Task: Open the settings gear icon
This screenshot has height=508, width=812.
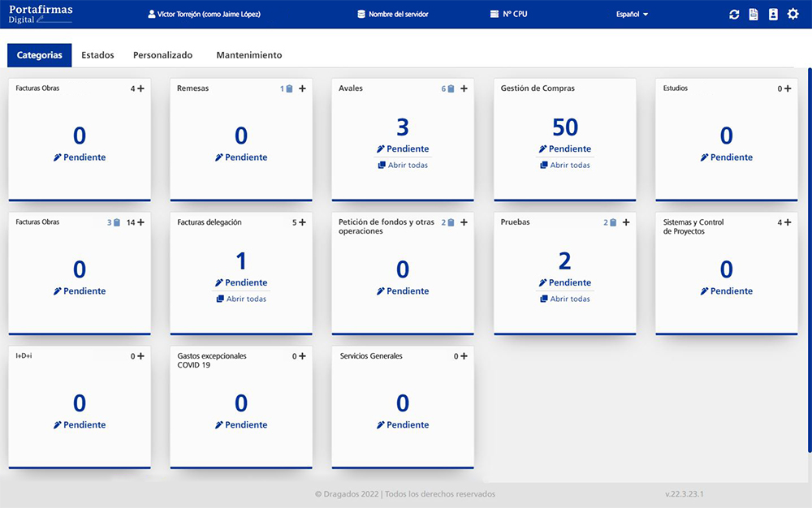Action: tap(793, 15)
